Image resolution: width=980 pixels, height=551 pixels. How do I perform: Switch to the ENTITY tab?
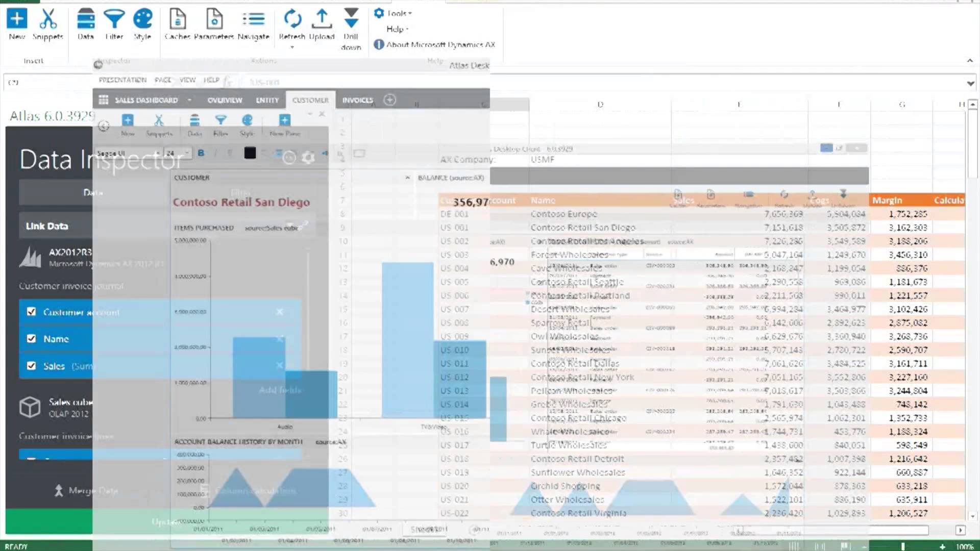267,100
